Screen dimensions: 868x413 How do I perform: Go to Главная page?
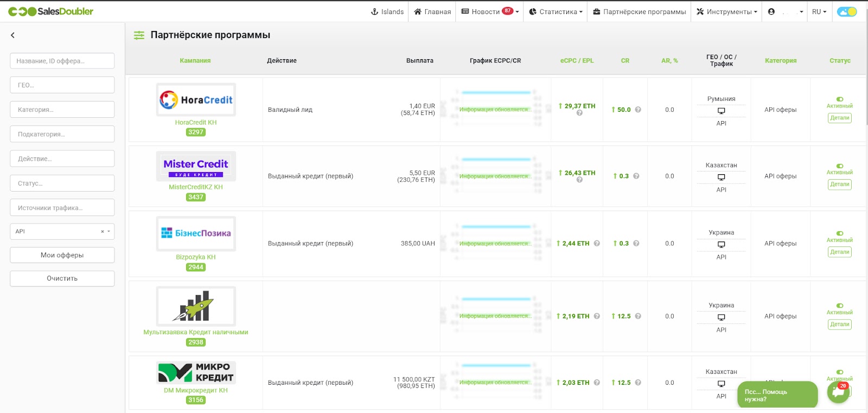[432, 11]
